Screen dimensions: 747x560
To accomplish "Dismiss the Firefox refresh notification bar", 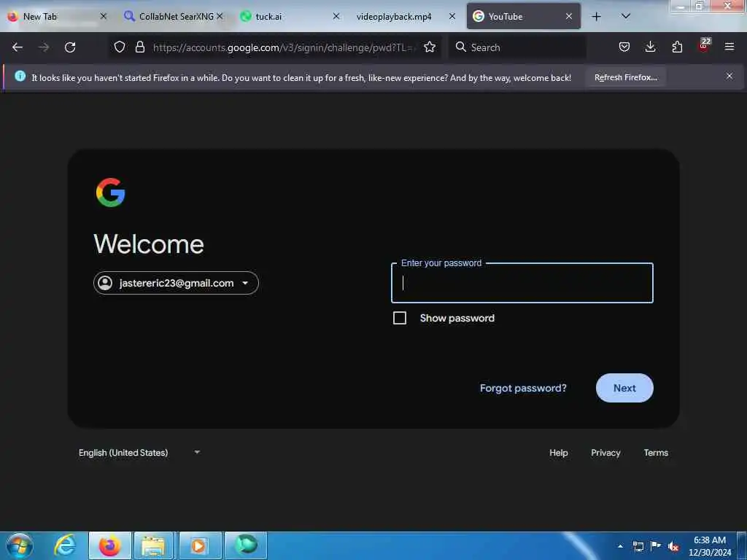I will [729, 76].
